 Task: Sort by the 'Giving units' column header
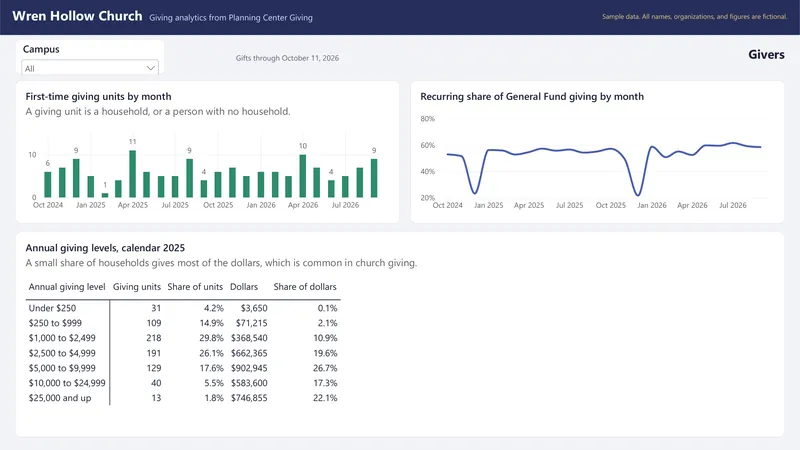point(137,287)
